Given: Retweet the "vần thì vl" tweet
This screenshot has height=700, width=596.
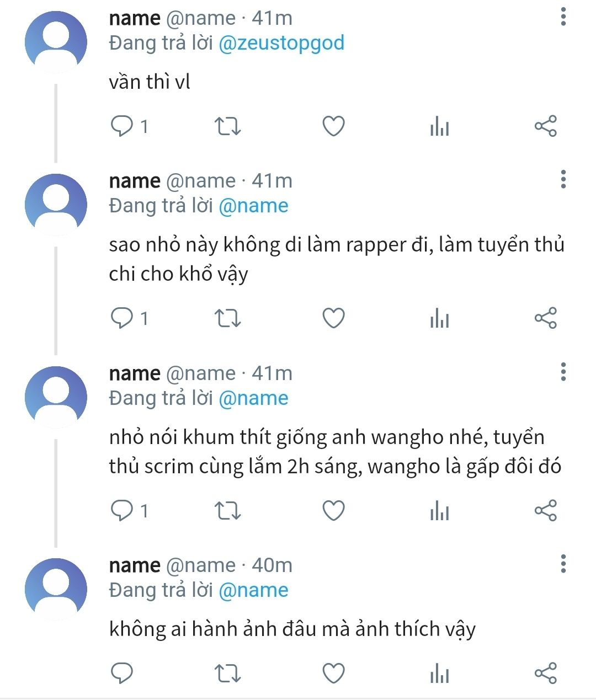Looking at the screenshot, I should click(227, 126).
